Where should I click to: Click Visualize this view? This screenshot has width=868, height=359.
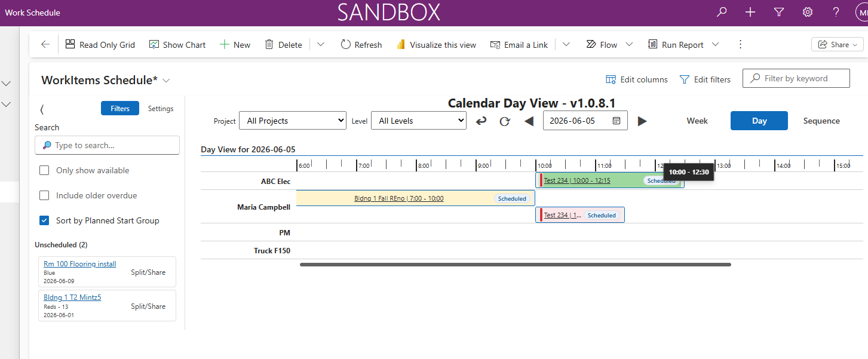pyautogui.click(x=436, y=44)
